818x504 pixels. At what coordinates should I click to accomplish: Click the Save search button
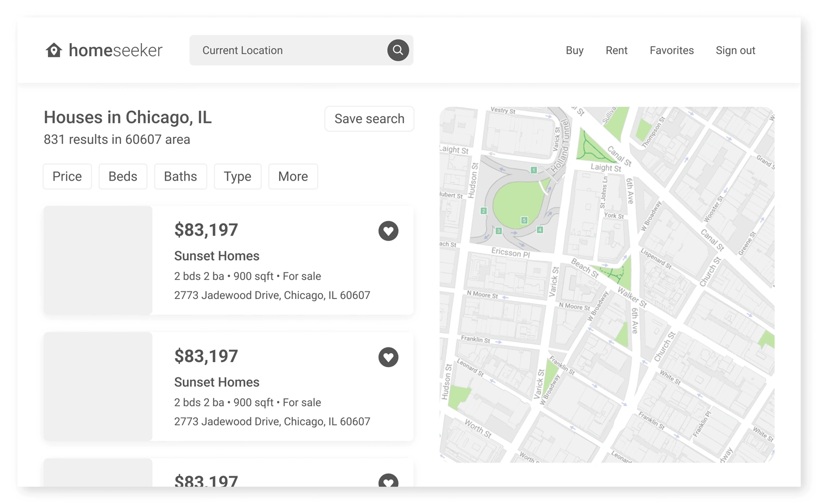click(x=369, y=119)
